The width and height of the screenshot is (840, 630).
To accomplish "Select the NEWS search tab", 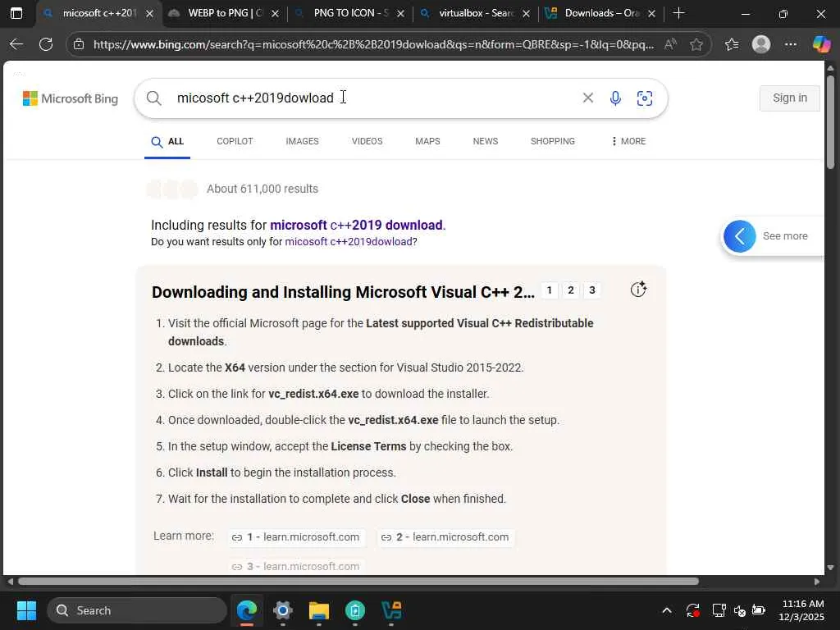I will click(486, 141).
